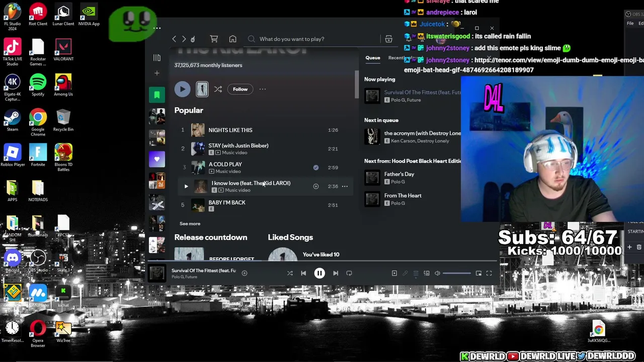This screenshot has width=644, height=362.
Task: Skip to the previous track
Action: point(303,273)
